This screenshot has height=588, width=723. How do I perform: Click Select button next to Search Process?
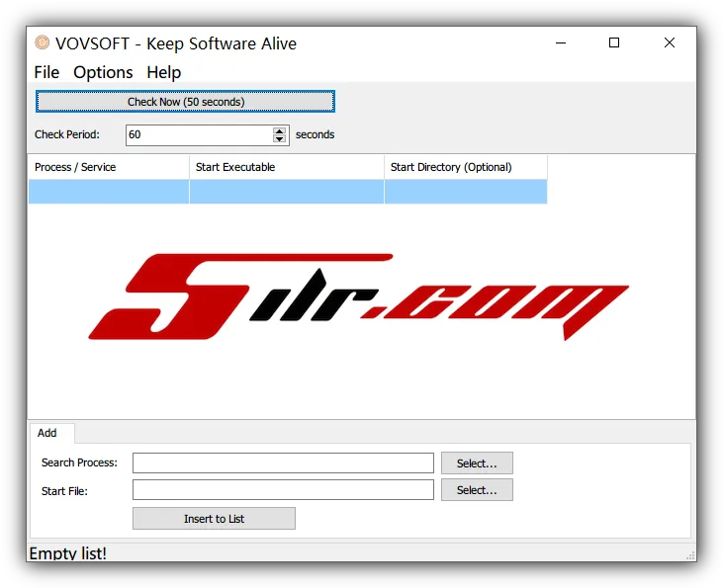coord(477,463)
